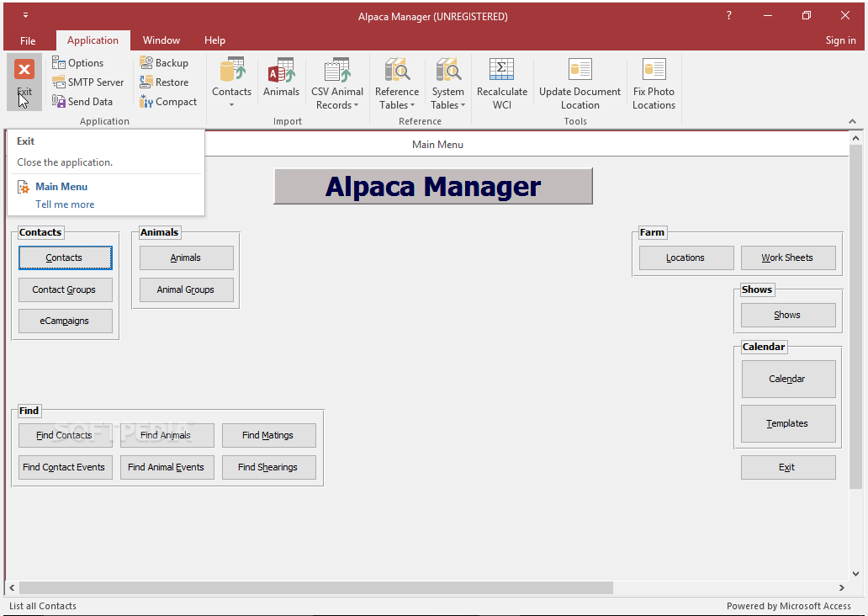Image resolution: width=868 pixels, height=616 pixels.
Task: Click 'Powered by Microsoft Access' status text
Action: click(x=788, y=606)
